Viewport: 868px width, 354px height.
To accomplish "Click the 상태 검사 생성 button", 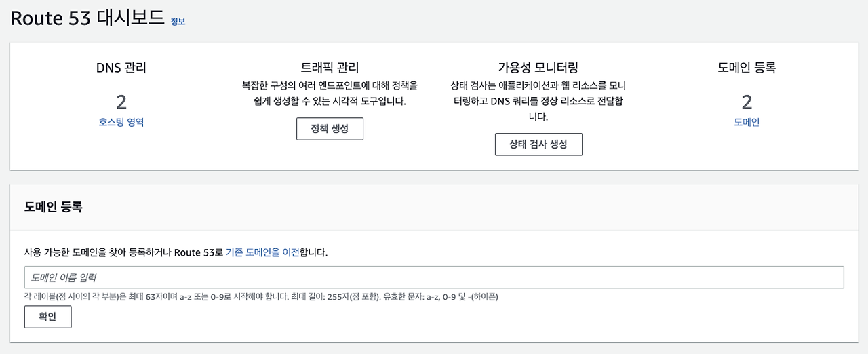I will (x=538, y=144).
